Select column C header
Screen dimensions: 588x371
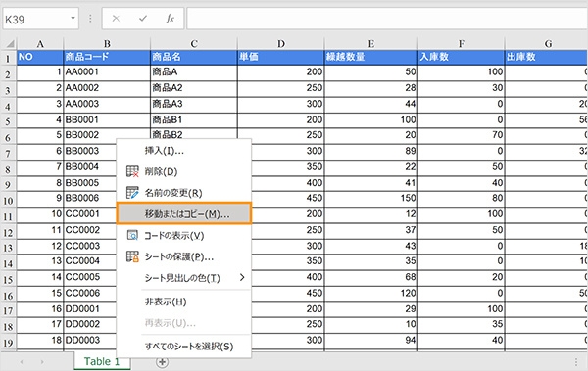[194, 44]
